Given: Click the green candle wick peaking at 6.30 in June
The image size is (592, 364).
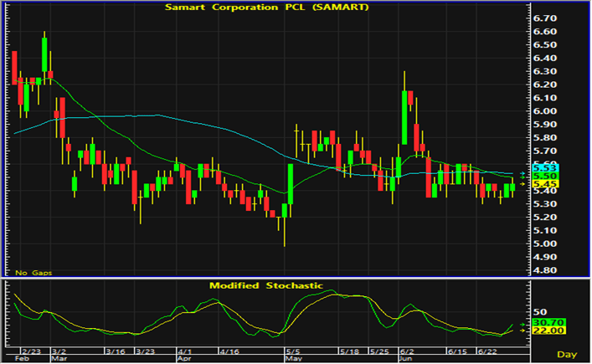Looking at the screenshot, I should (404, 80).
